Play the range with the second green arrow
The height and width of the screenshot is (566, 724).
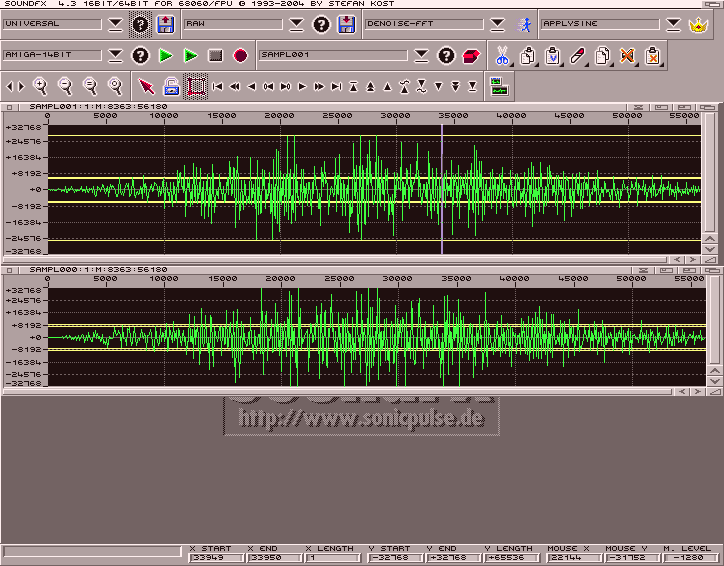pos(190,55)
